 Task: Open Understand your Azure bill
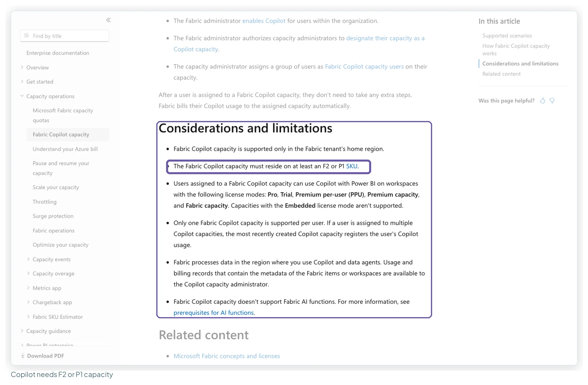65,149
